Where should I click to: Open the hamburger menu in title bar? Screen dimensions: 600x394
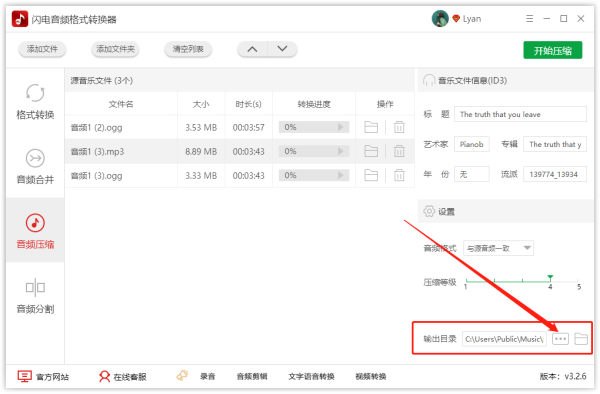tap(530, 19)
